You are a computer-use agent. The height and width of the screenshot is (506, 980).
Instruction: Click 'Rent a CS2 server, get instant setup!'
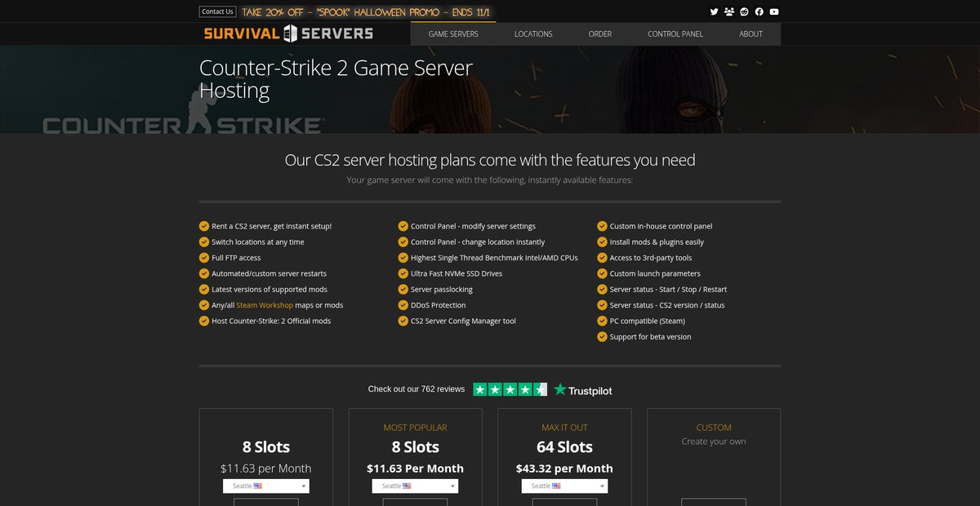(271, 226)
